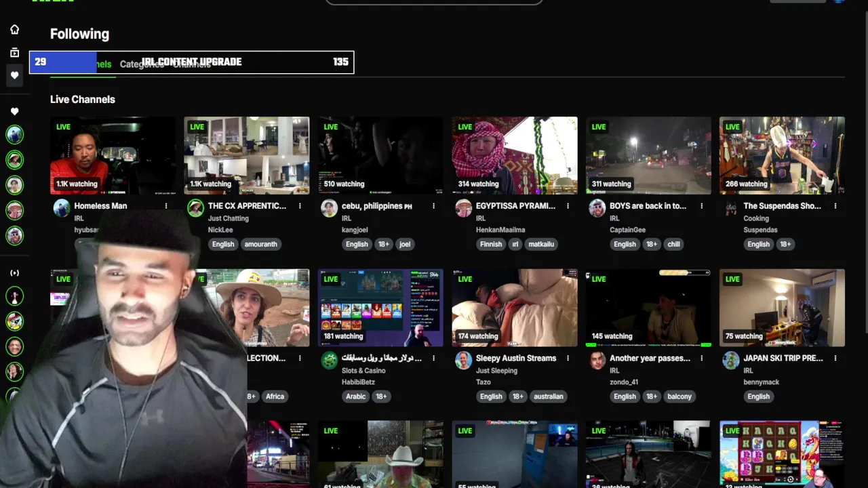Open three-dot menu for The Suspendas Sho stream
Viewport: 868px width, 488px height.
835,206
